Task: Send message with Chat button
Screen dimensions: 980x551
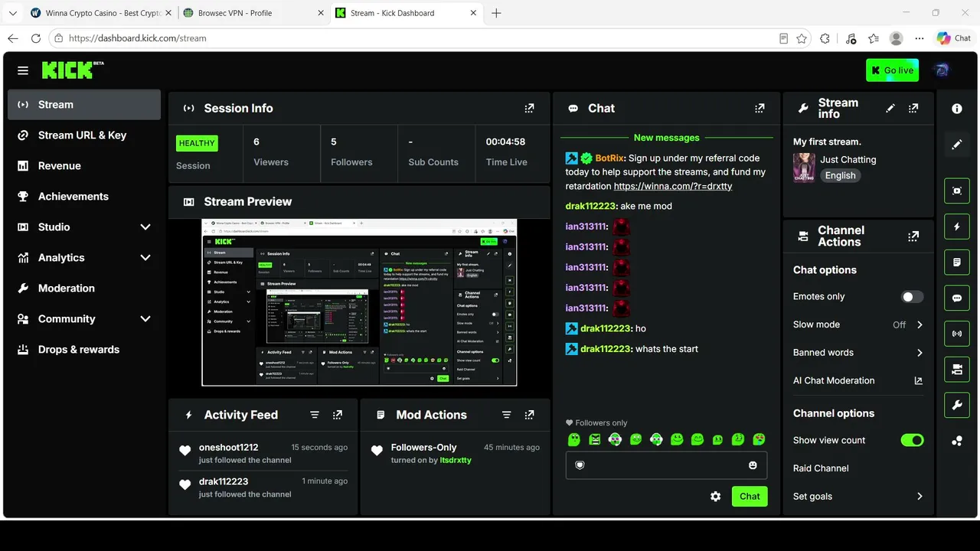Action: coord(750,497)
